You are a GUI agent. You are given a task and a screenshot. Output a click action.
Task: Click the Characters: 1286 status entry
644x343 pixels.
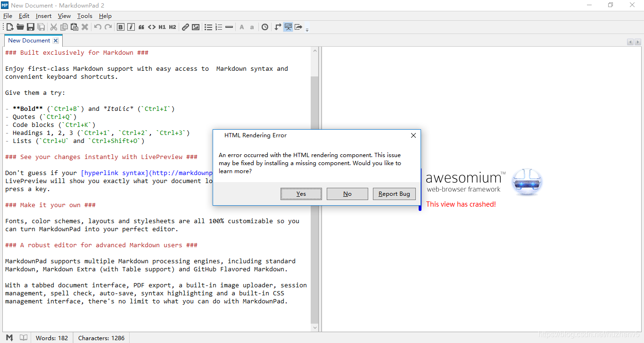click(x=101, y=338)
